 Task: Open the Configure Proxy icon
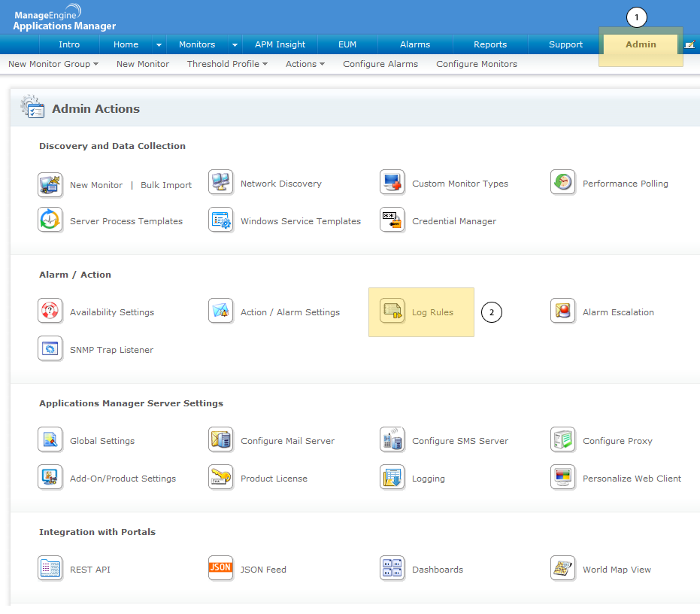click(562, 440)
